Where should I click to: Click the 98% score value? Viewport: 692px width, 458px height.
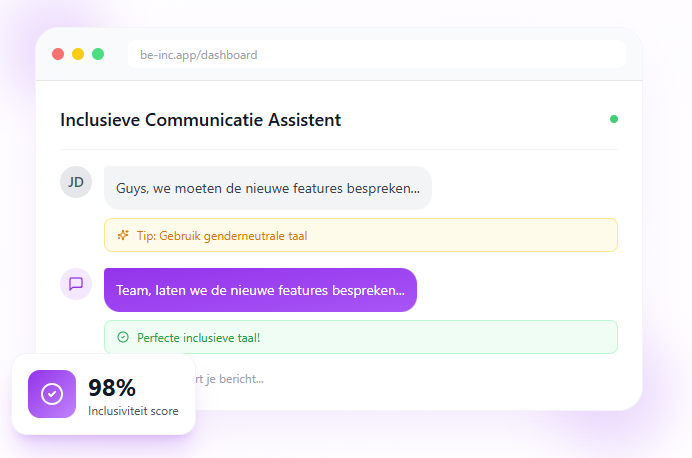point(112,387)
